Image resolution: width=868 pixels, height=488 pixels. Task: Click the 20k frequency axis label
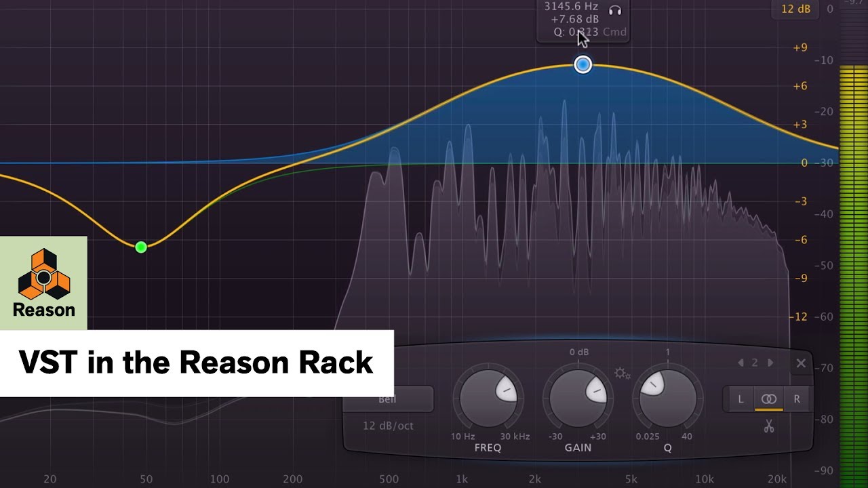click(777, 479)
